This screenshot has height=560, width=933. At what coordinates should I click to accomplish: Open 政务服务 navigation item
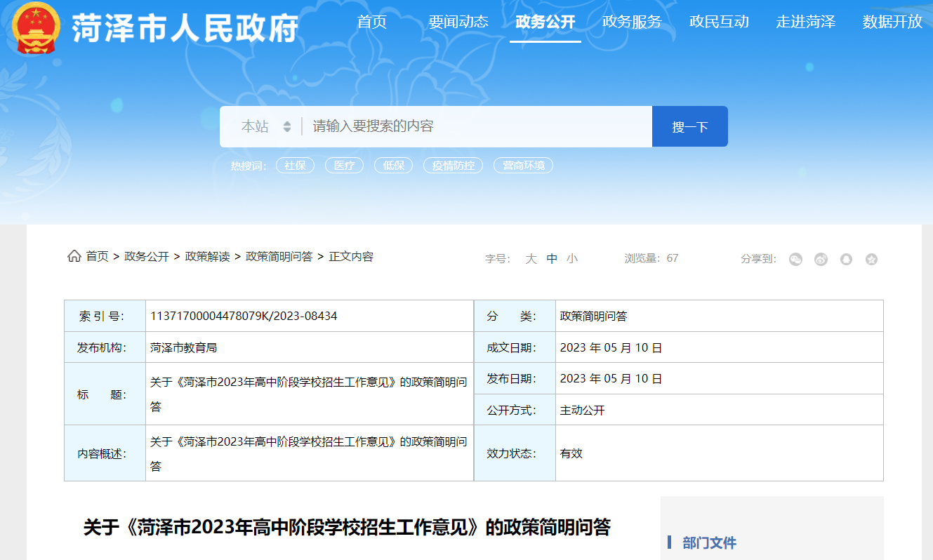pos(632,22)
